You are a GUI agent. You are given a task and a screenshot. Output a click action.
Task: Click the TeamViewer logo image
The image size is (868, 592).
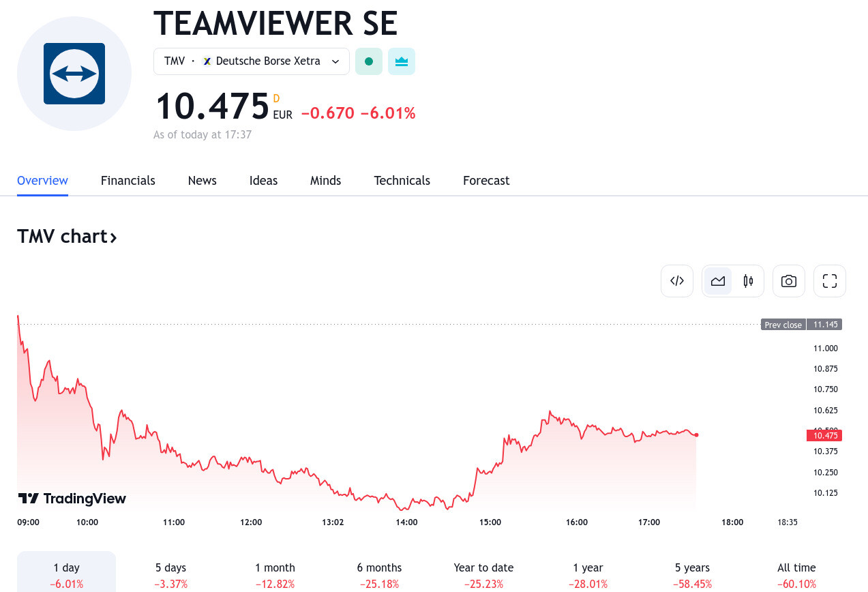[74, 74]
